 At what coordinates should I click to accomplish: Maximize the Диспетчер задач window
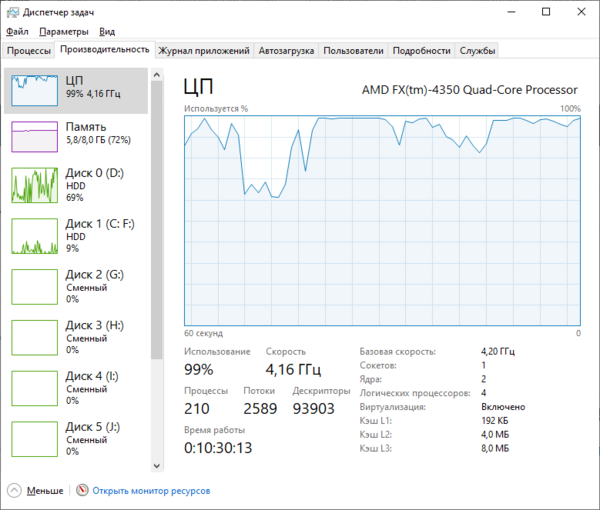point(546,12)
